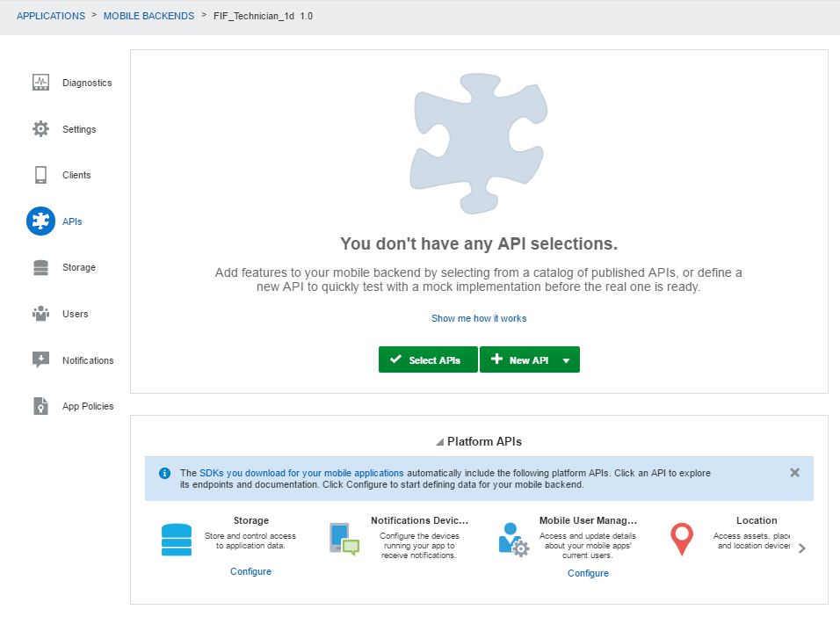Click the puzzle-piece APIs icon
Image resolution: width=840 pixels, height=617 pixels.
[x=40, y=221]
